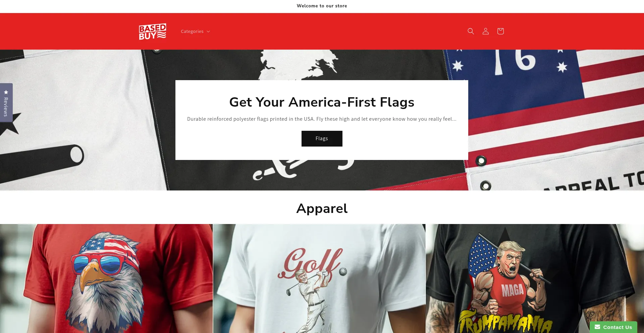
Task: Open the Trumpamania black shirt product
Action: pos(535,278)
